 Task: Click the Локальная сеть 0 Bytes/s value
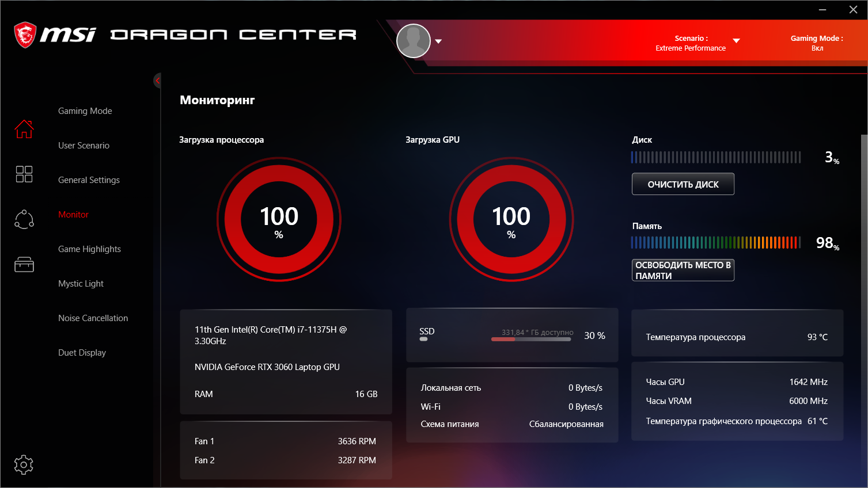point(586,388)
